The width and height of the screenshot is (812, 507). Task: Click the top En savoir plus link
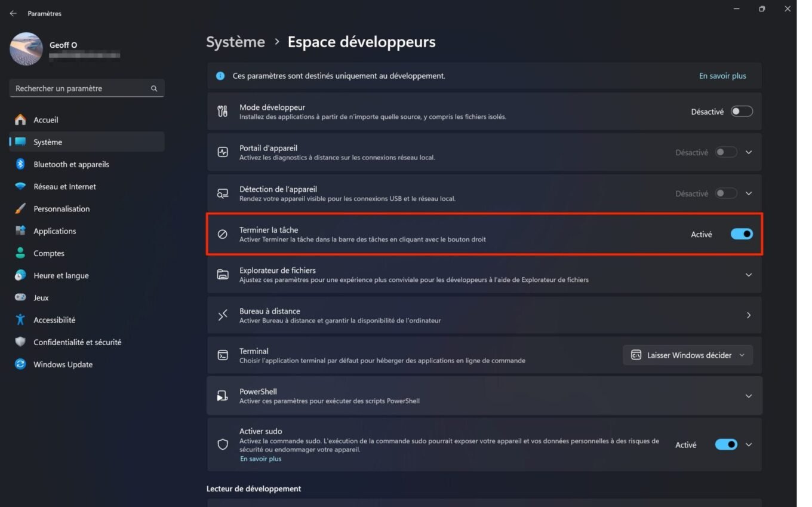(722, 76)
